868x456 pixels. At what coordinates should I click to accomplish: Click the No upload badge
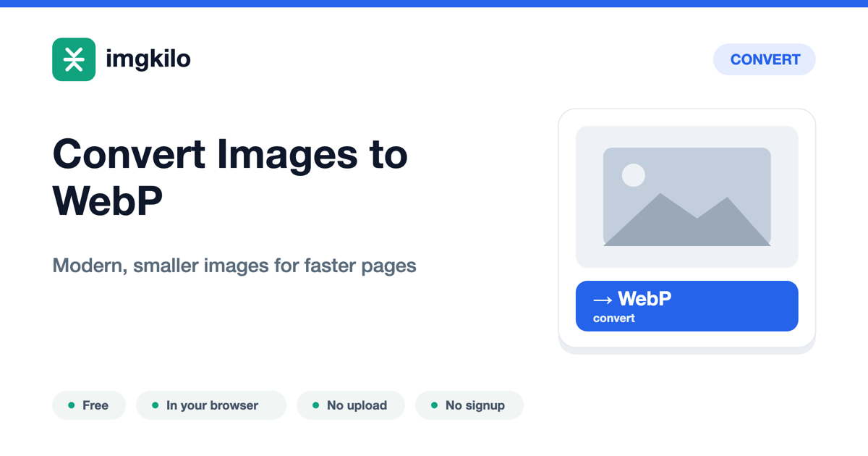(x=351, y=405)
